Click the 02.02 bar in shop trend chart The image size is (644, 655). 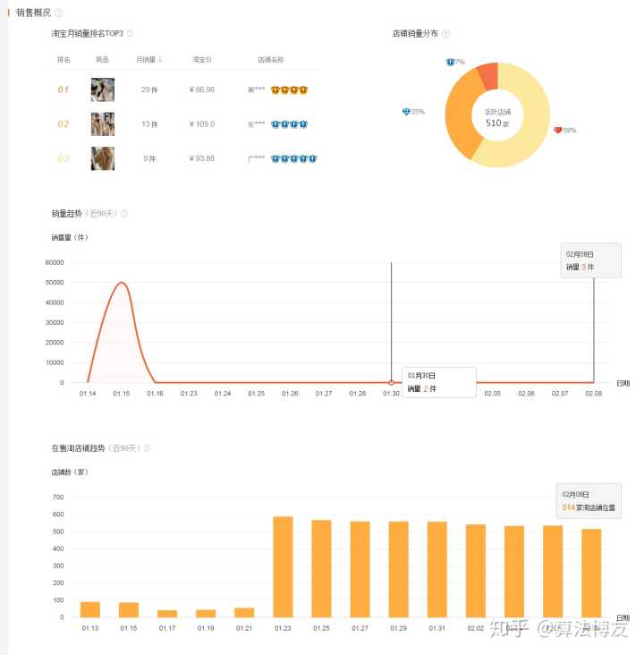pos(476,571)
